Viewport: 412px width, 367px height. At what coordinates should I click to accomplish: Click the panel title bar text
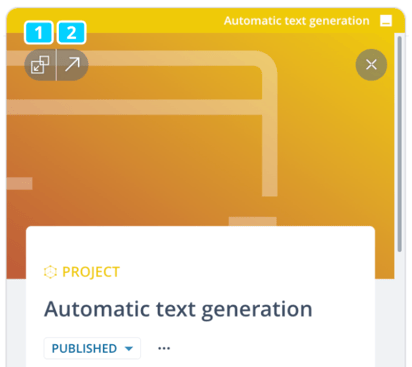297,21
